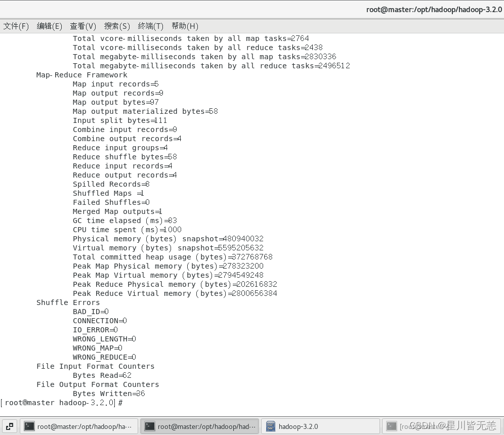
Task: Click the icon on the rightmost taskbar entry
Action: click(392, 426)
